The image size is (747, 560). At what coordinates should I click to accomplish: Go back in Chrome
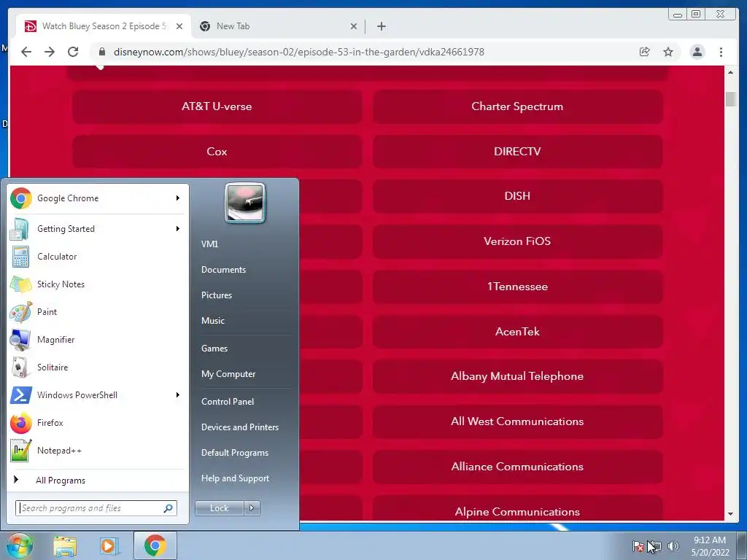pyautogui.click(x=26, y=52)
